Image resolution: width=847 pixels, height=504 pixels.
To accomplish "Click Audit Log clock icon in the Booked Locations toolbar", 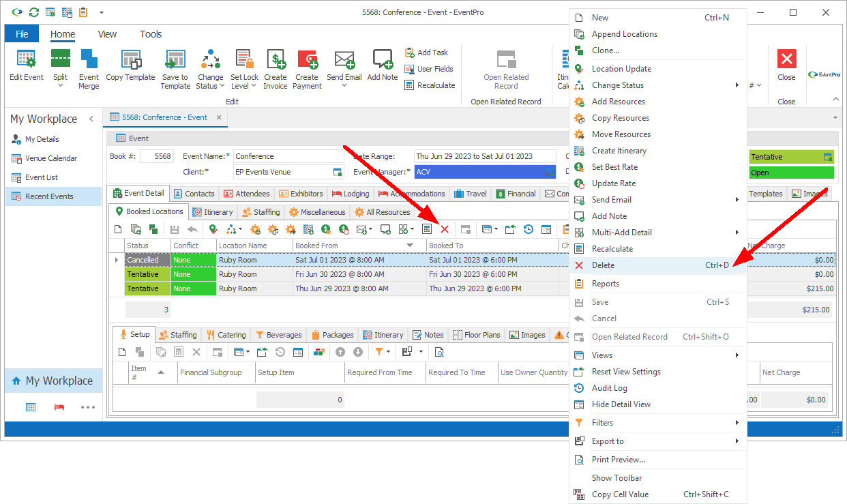I will tap(529, 229).
